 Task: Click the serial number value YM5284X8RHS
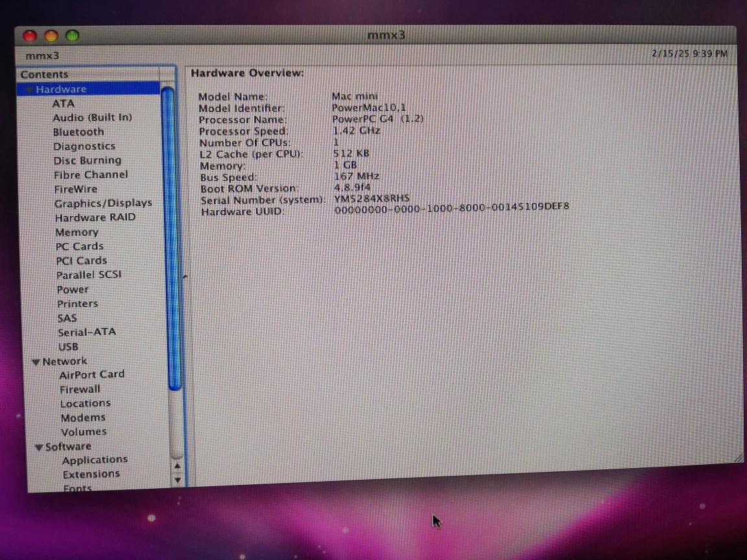coord(372,198)
